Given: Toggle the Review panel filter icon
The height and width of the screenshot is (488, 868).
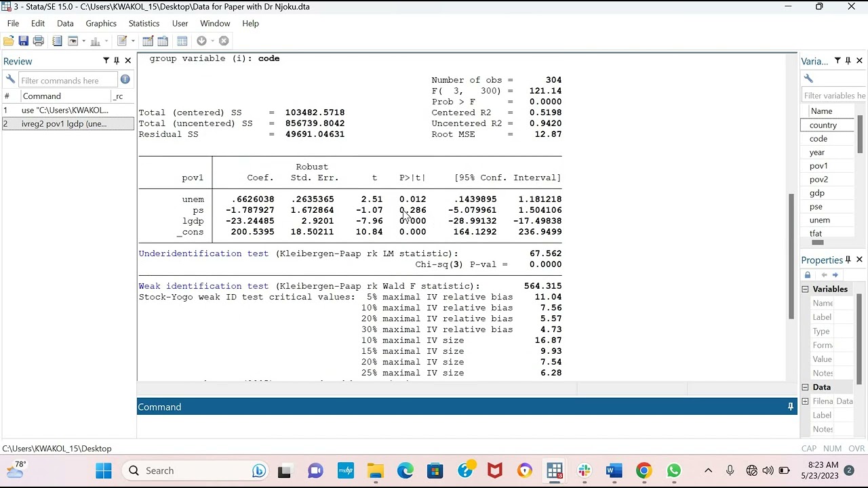Looking at the screenshot, I should point(106,61).
